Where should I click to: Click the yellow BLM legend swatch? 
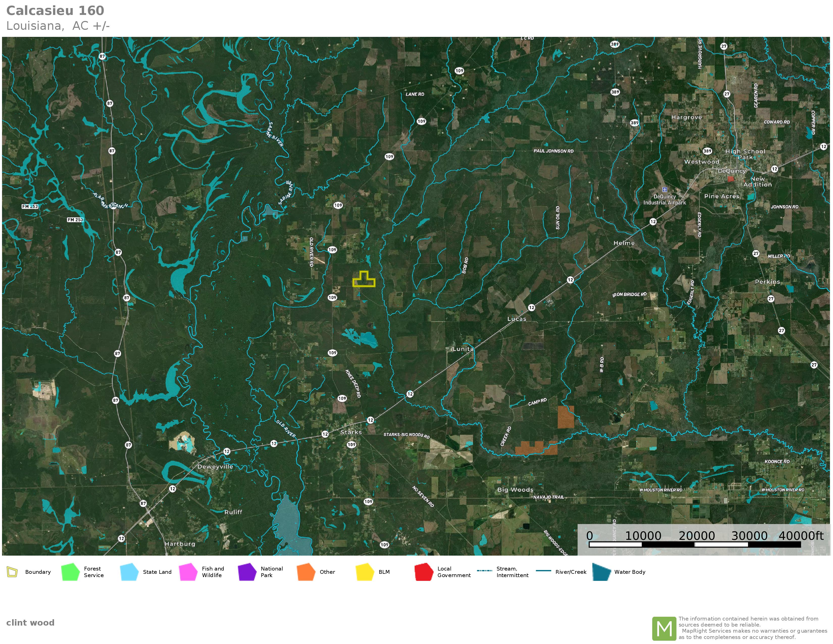click(x=365, y=572)
